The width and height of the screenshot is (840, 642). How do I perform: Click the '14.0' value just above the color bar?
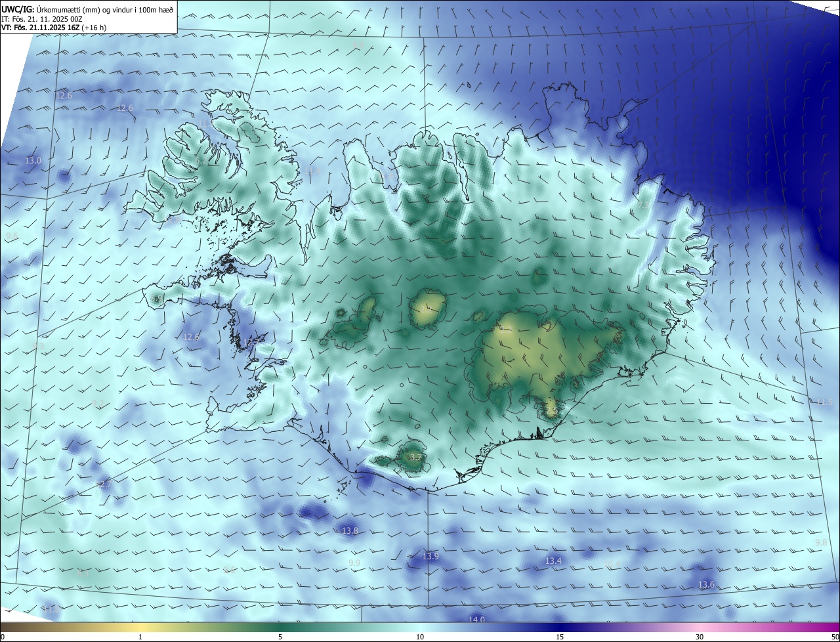point(476,619)
